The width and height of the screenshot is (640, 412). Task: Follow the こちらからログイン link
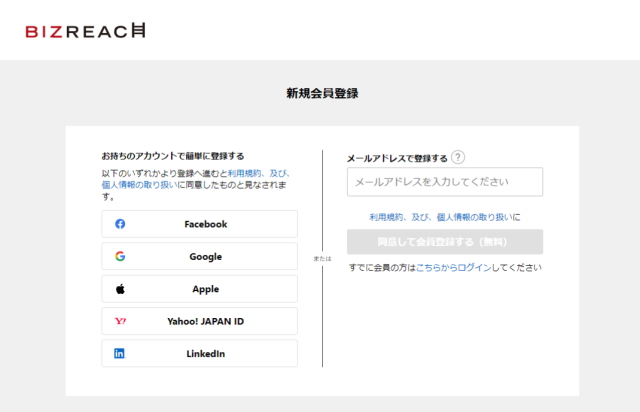pyautogui.click(x=453, y=267)
